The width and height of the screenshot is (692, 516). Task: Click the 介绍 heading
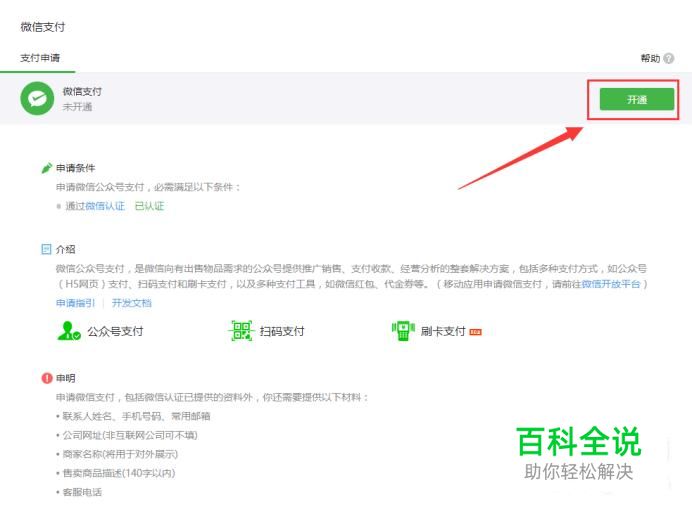click(66, 249)
